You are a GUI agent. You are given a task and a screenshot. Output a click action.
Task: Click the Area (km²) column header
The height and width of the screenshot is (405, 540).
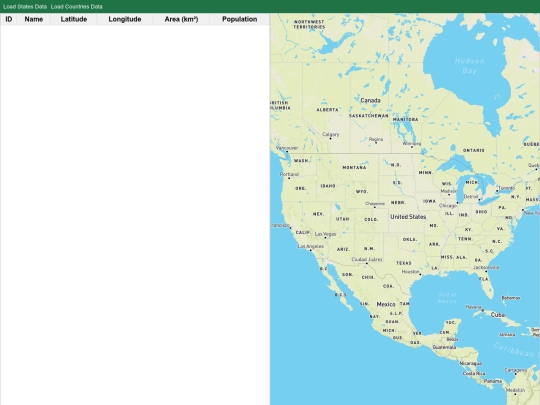(181, 19)
